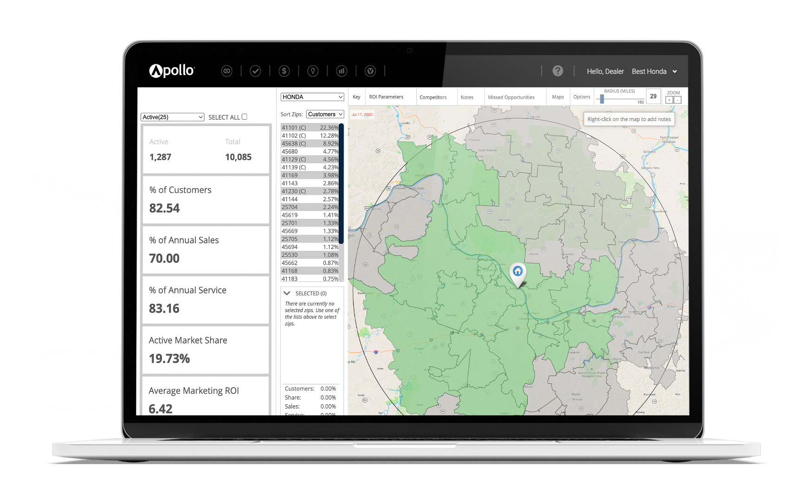The width and height of the screenshot is (812, 504).
Task: Zoom out with the minus button
Action: pos(677,100)
